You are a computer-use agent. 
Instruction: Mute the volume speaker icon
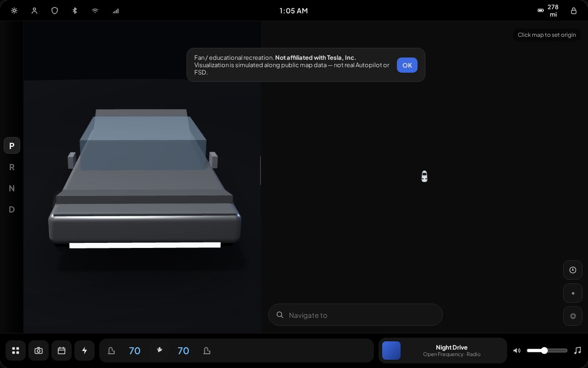coord(517,351)
